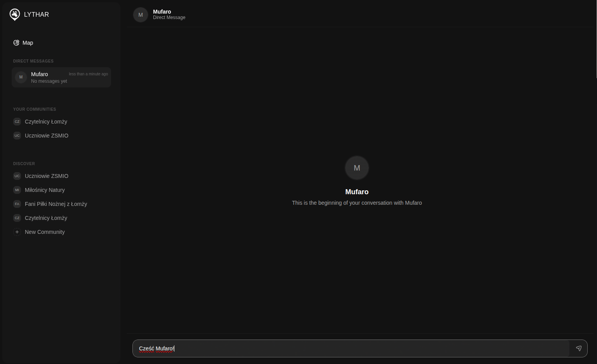
Task: Click the New Community button label
Action: tap(45, 232)
